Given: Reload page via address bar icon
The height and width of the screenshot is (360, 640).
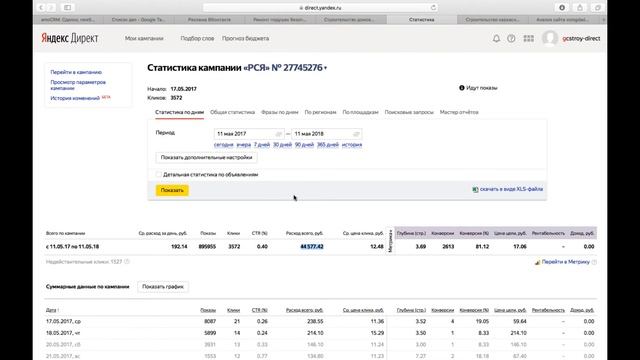Looking at the screenshot, I should (x=433, y=7).
